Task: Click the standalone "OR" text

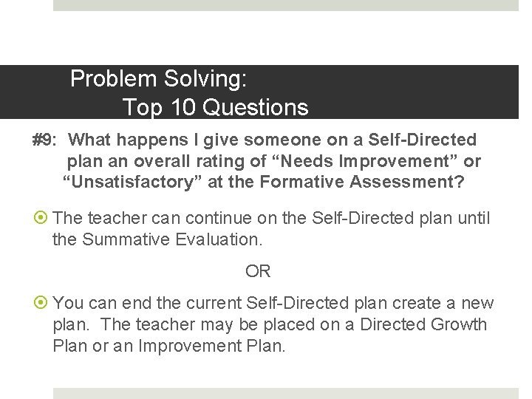Action: point(258,271)
